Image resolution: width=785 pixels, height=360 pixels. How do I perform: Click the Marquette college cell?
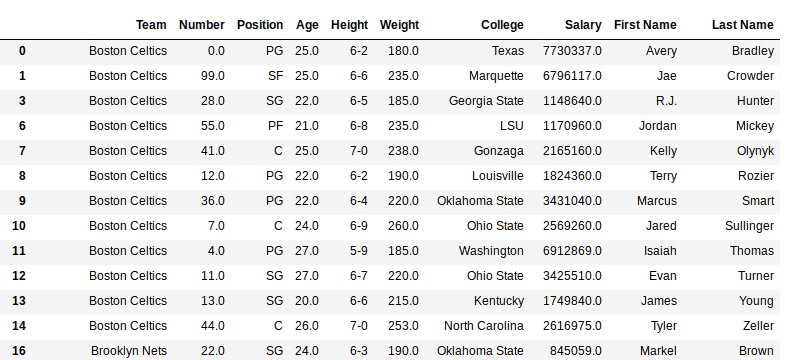pos(496,76)
